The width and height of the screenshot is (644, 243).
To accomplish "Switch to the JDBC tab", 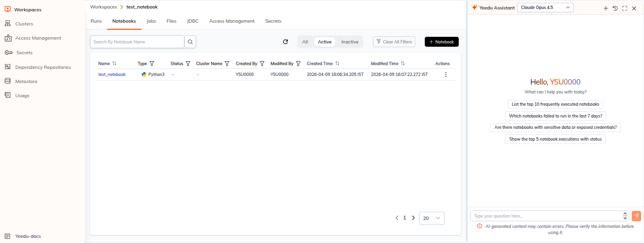I will pyautogui.click(x=193, y=21).
